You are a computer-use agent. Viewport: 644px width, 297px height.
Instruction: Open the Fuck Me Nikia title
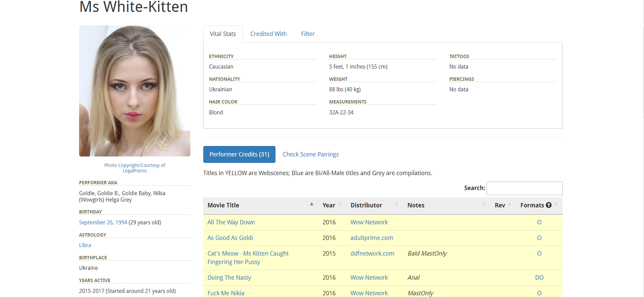226,293
